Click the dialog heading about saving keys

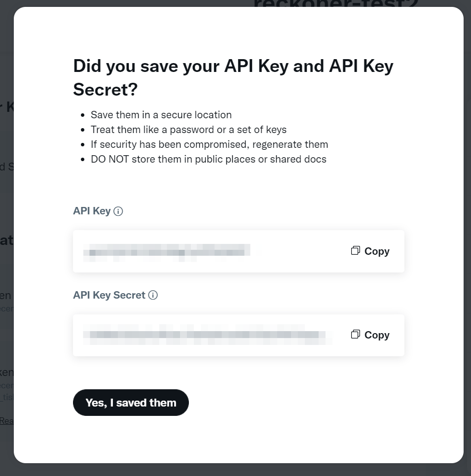[233, 77]
